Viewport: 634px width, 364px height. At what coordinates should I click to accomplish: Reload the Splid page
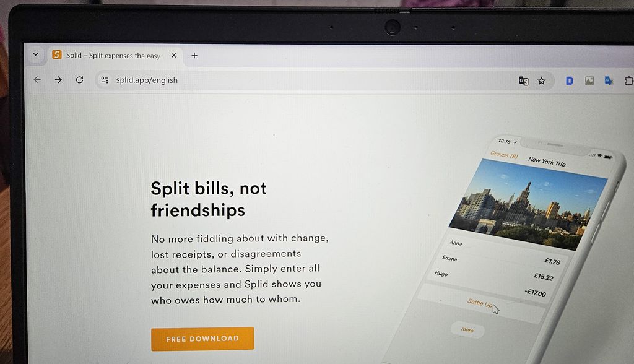[x=80, y=80]
